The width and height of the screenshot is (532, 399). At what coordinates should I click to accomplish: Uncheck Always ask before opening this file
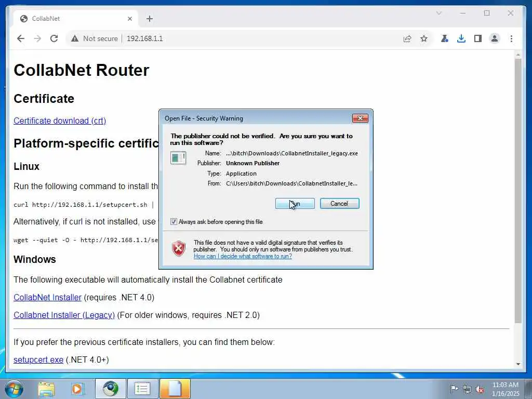[174, 221]
